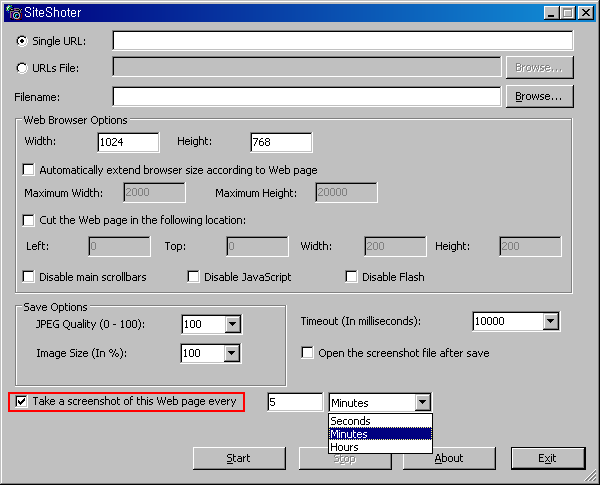
Task: Select the URLs File radio button
Action: pyautogui.click(x=22, y=68)
